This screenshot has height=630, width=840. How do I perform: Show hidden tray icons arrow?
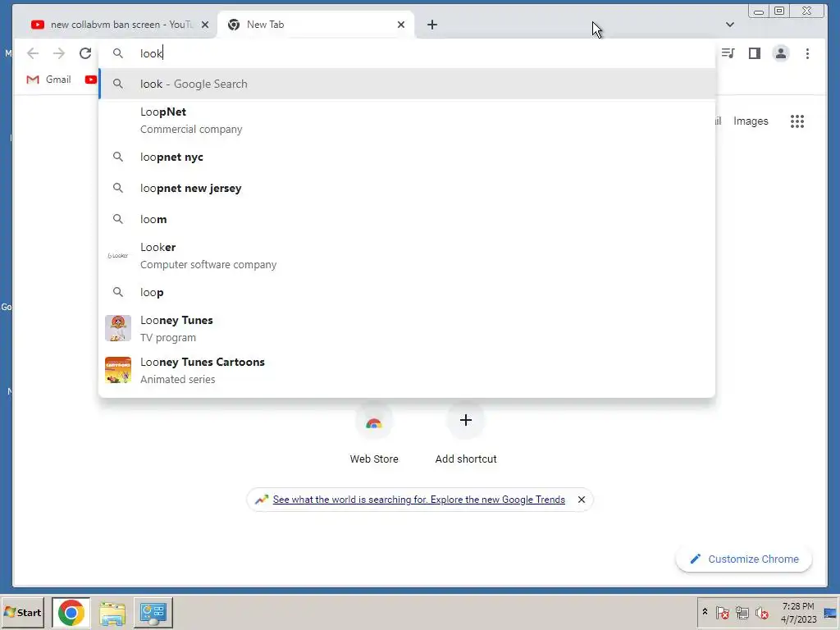pyautogui.click(x=705, y=612)
